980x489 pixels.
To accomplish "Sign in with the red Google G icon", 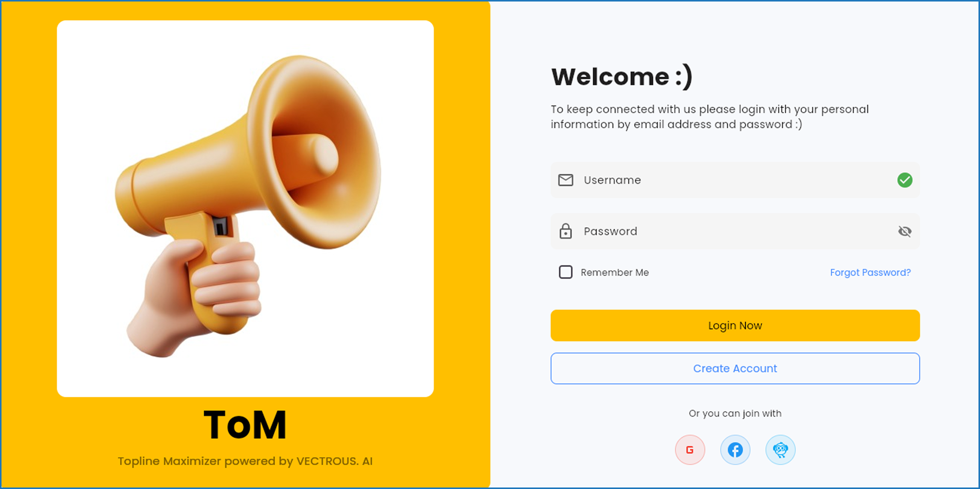I will (690, 450).
